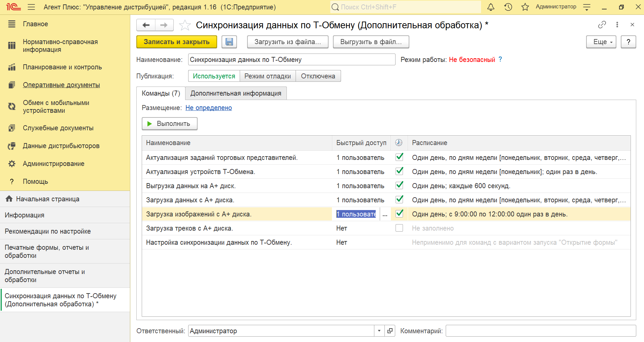Click the Данные дистрибьюторов icon
The width and height of the screenshot is (644, 342).
[x=12, y=146]
